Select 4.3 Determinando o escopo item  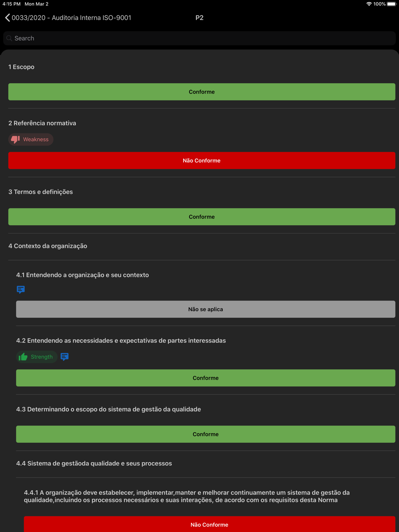109,409
